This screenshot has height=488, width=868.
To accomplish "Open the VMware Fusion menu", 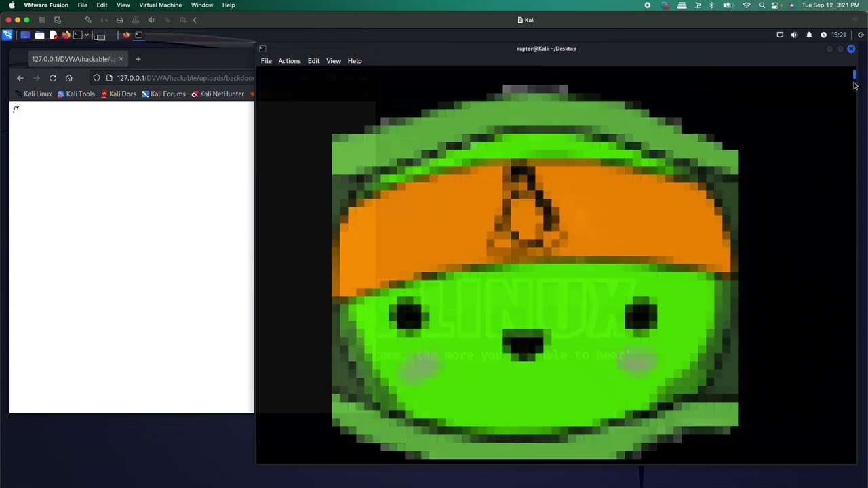I will 46,5.
